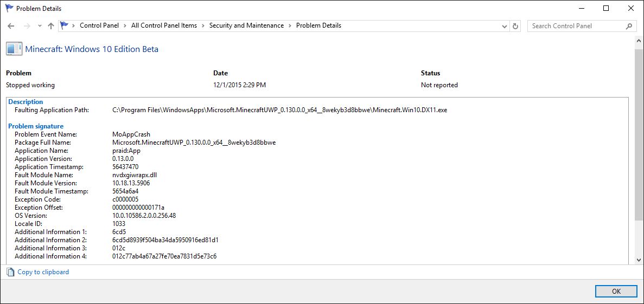The image size is (644, 304).
Task: Click the Copy to clipboard link
Action: (x=43, y=271)
